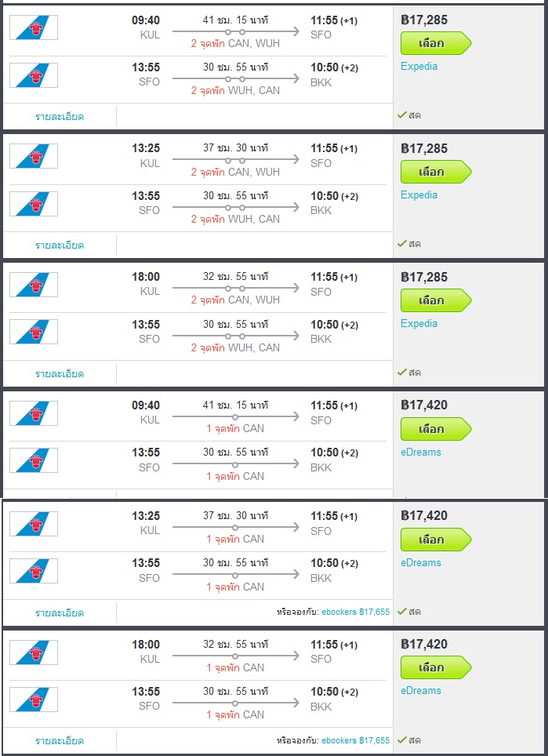Viewport: 548px width, 756px height.
Task: Click airline logo of 09:40 eDreams flight
Action: [34, 413]
